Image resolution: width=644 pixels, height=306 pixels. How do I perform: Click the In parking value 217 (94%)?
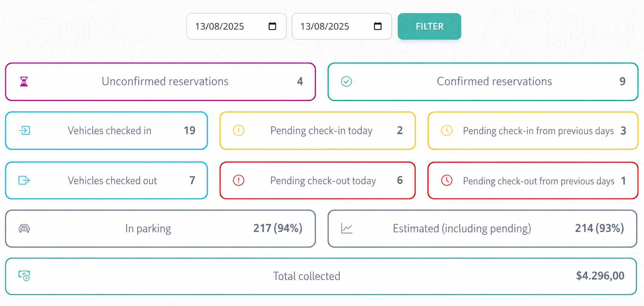(278, 229)
